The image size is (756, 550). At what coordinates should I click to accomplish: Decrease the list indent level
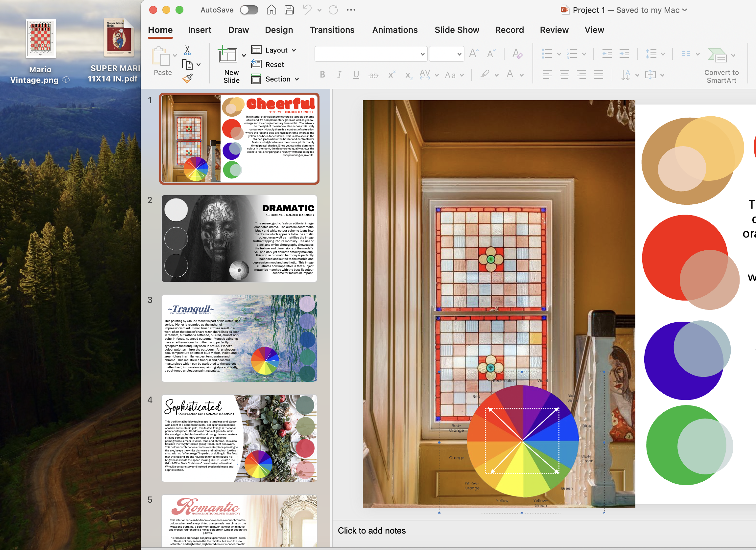pos(607,54)
